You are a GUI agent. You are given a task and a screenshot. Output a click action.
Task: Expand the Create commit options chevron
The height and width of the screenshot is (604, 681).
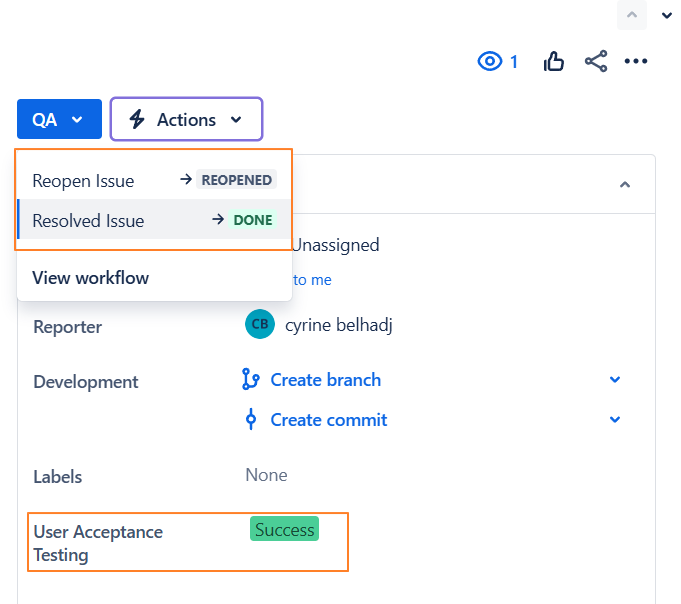[x=615, y=420]
